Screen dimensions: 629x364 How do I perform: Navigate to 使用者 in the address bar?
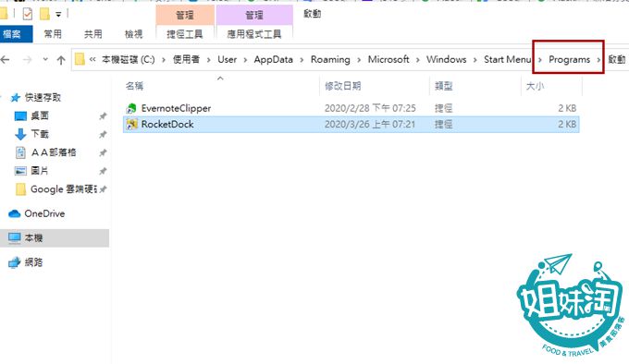186,60
